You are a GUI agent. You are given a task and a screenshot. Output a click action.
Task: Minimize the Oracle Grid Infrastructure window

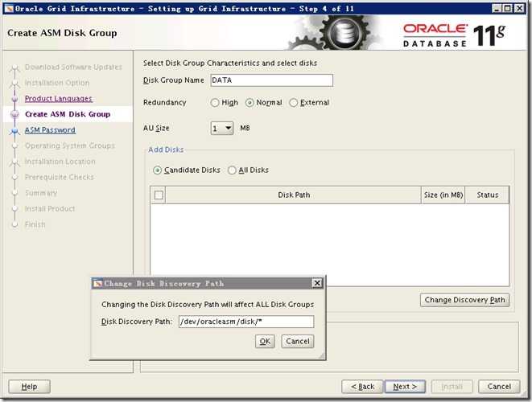[x=497, y=9]
